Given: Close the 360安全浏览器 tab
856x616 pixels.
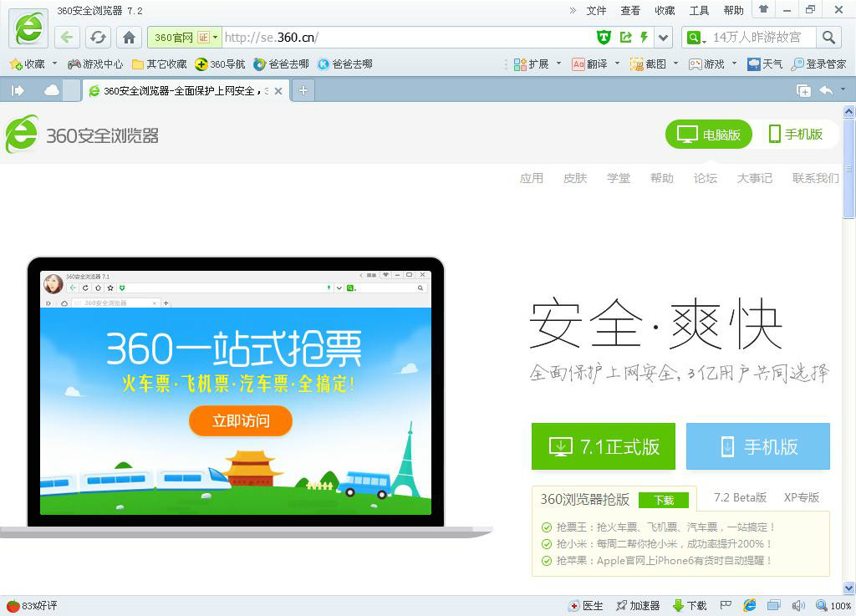Looking at the screenshot, I should click(x=278, y=91).
